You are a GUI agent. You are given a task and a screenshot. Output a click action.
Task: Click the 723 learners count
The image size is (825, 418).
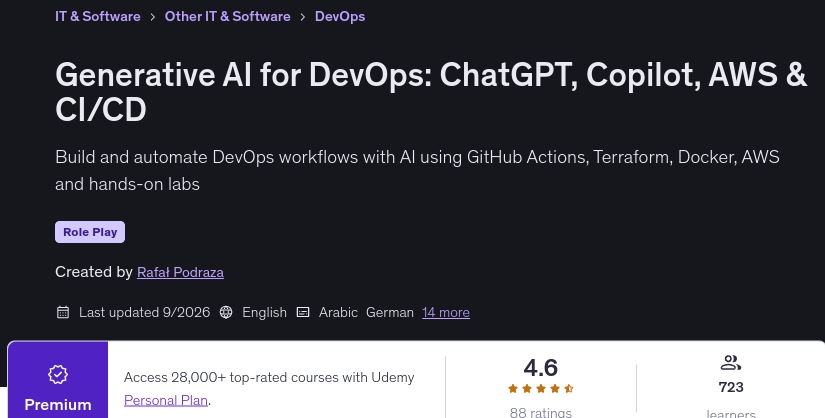pyautogui.click(x=731, y=387)
